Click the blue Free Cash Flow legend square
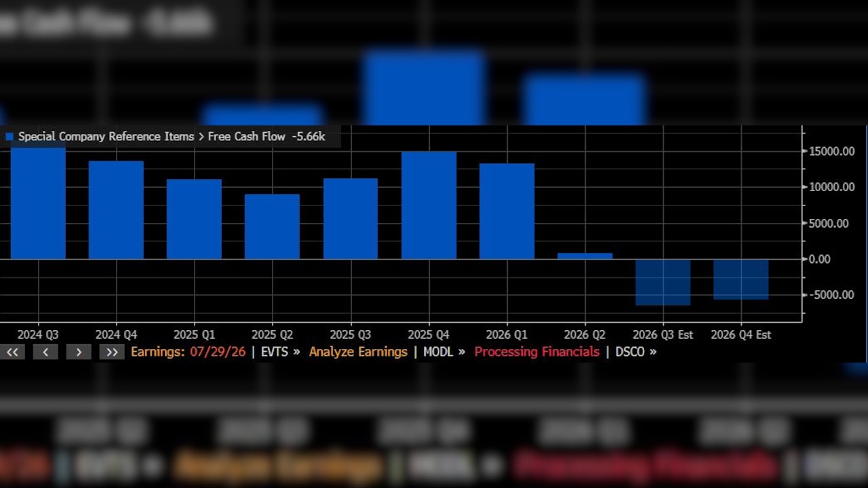868x488 pixels. coord(9,137)
